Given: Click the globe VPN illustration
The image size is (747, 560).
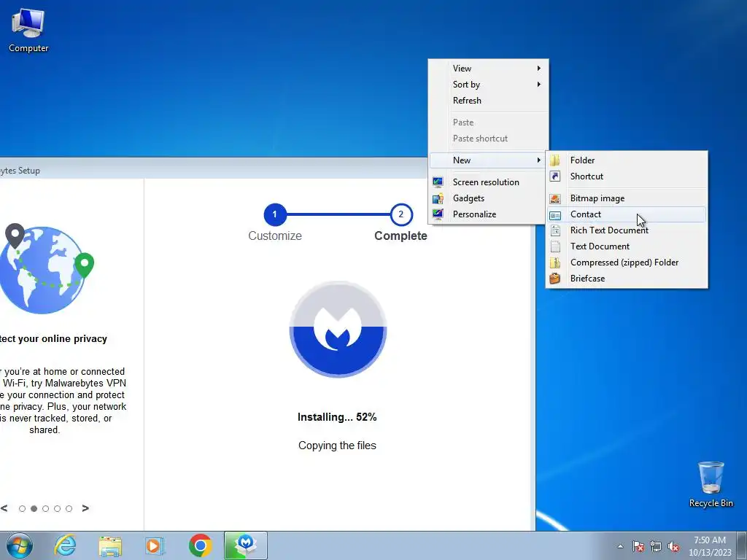Looking at the screenshot, I should pyautogui.click(x=46, y=268).
